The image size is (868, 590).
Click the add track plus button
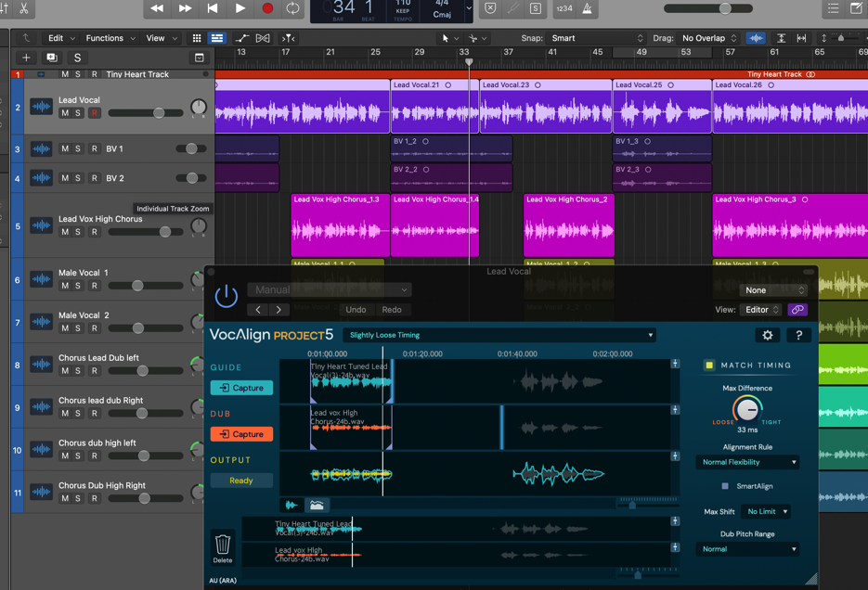(26, 58)
